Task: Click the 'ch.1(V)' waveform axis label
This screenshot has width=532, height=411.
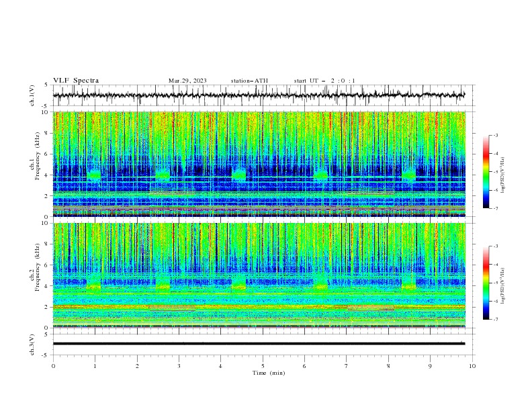Action: tap(32, 95)
